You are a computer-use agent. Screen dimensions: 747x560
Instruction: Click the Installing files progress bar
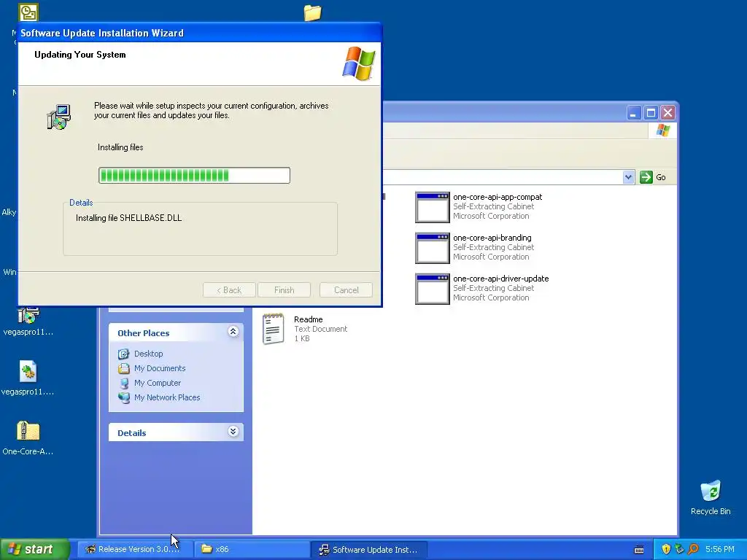click(x=194, y=175)
